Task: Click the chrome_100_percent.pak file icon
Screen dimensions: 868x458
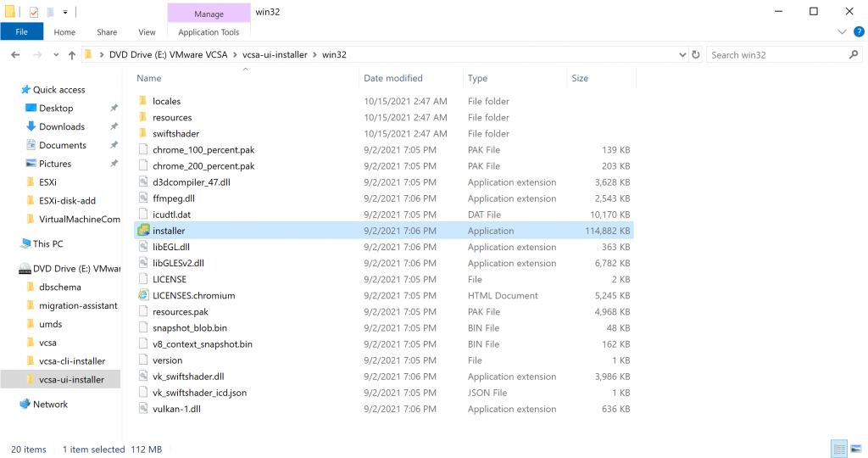Action: point(143,149)
